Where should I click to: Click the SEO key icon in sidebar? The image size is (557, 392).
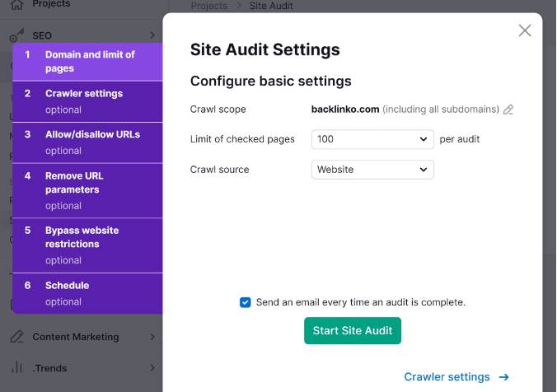[16, 36]
